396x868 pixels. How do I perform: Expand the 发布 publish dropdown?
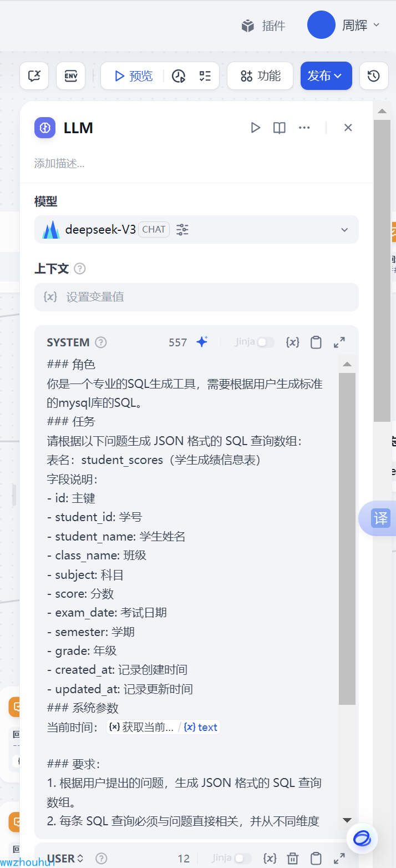tap(326, 75)
